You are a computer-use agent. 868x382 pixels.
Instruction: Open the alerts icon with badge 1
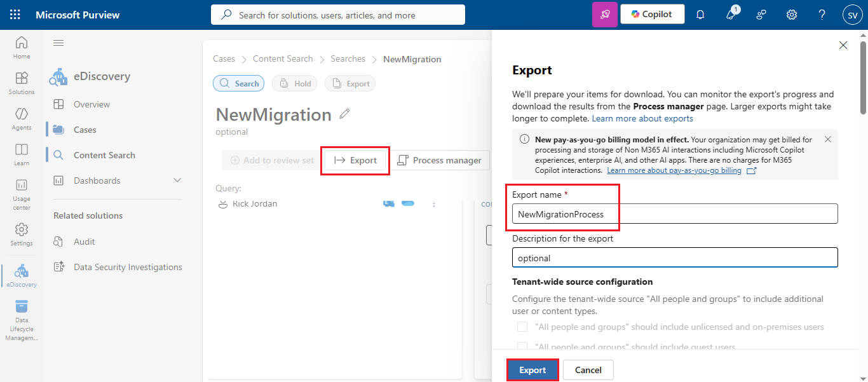731,14
